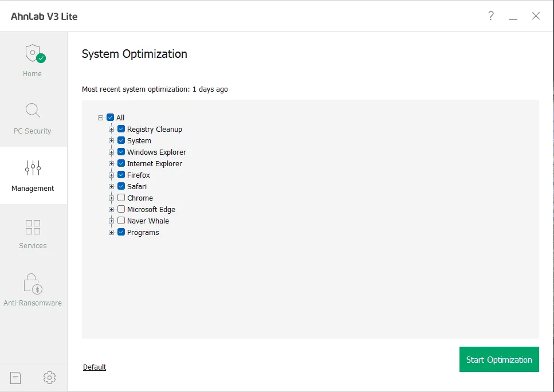Open the settings gear icon
Screen dimensions: 554x392
click(49, 378)
